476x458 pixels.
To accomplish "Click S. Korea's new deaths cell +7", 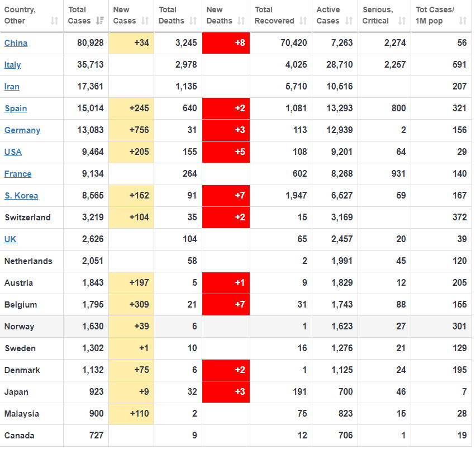I will tap(226, 195).
